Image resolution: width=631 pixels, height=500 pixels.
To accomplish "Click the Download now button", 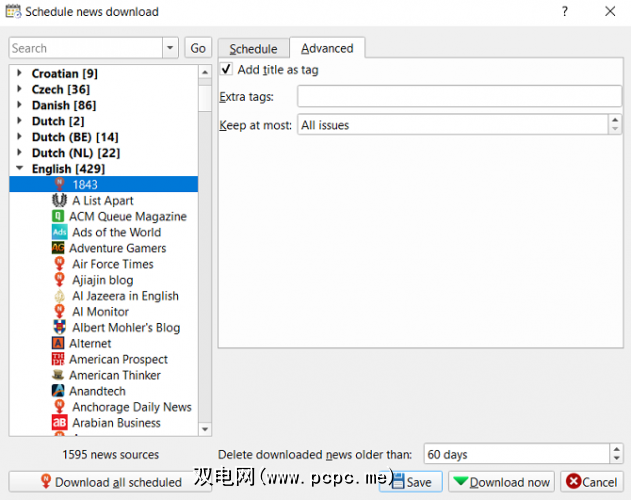I will pyautogui.click(x=501, y=481).
